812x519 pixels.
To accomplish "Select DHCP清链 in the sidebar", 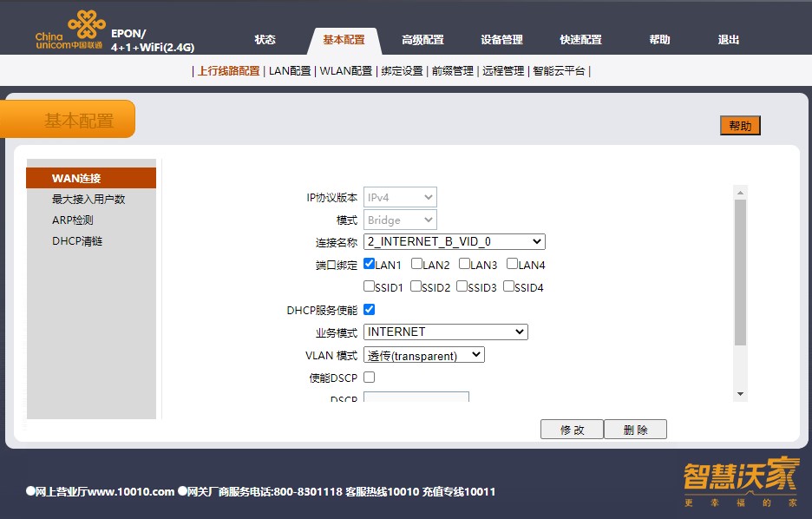I will point(77,241).
